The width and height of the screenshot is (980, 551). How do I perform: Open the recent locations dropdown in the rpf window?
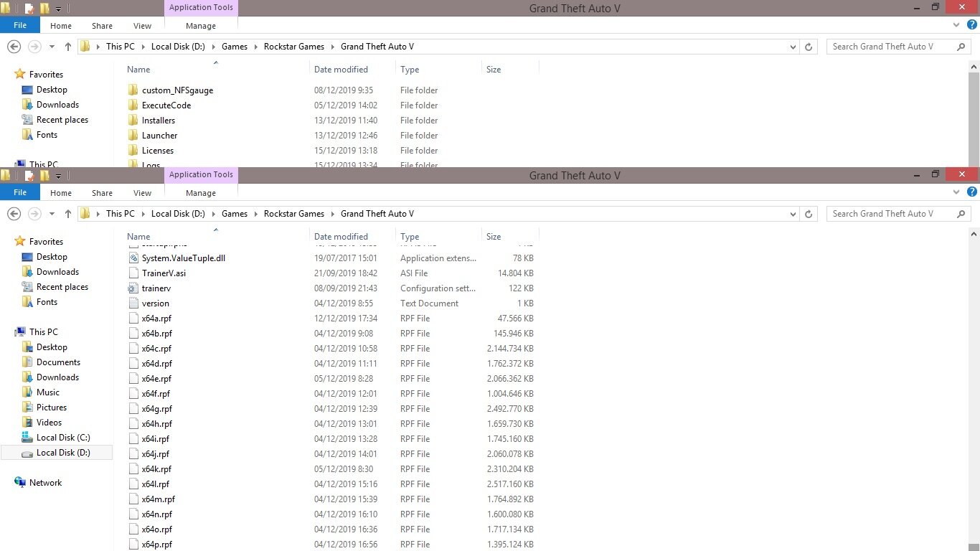tap(52, 214)
